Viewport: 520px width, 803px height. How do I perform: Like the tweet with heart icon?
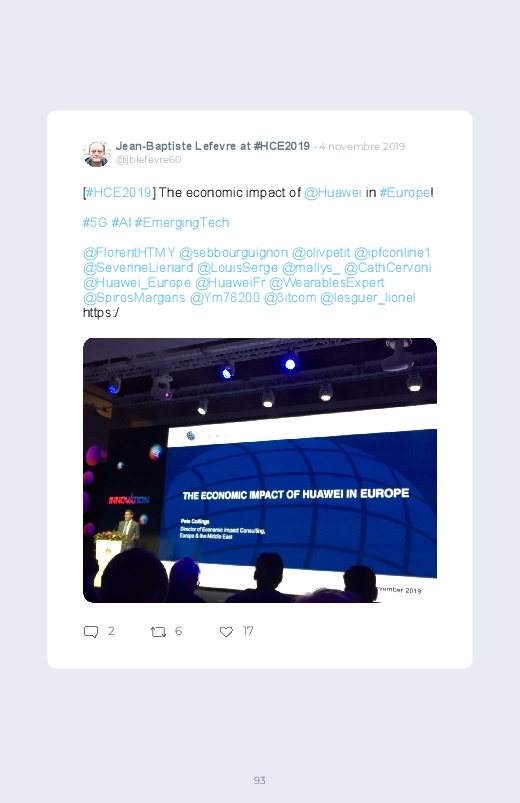coord(226,632)
